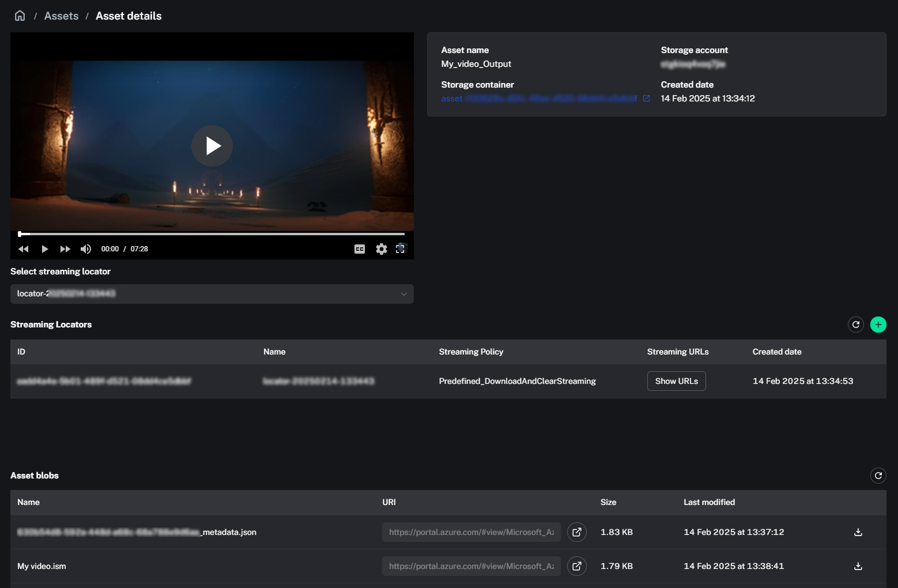Viewport: 898px width, 588px height.
Task: Click the Streaming Policy column header
Action: [x=471, y=352]
